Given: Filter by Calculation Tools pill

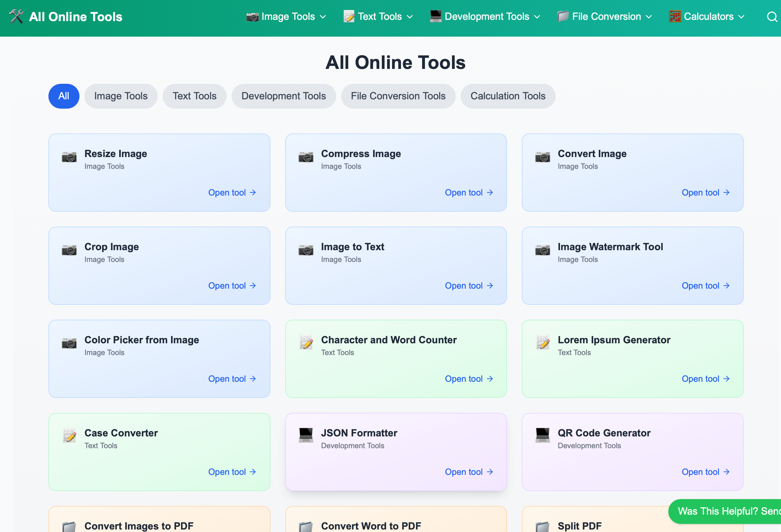Looking at the screenshot, I should coord(508,96).
